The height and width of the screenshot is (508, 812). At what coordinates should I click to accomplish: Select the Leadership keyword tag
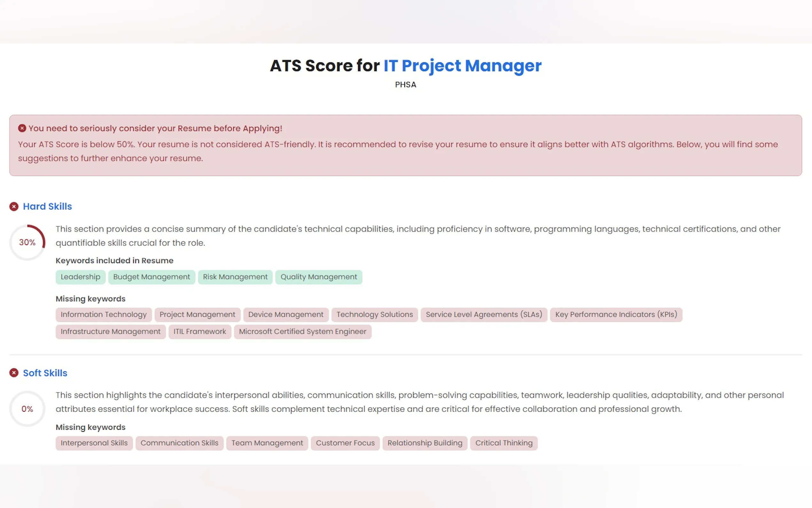[x=81, y=277]
